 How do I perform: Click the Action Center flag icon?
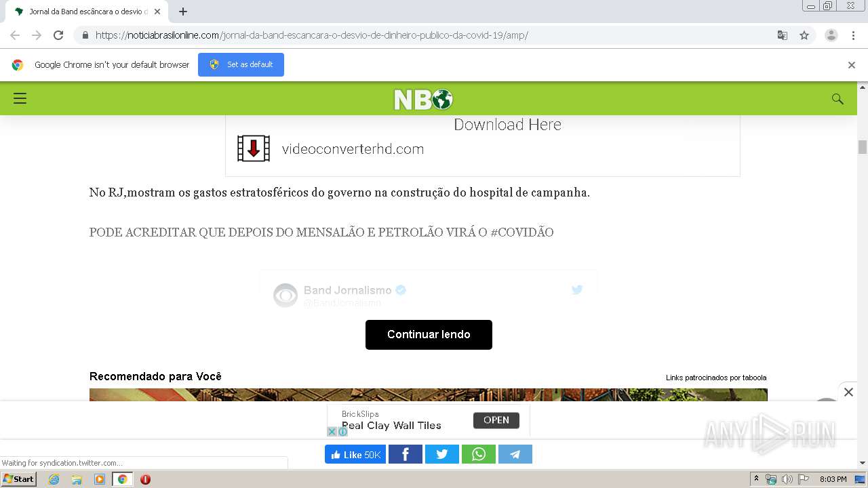point(804,479)
